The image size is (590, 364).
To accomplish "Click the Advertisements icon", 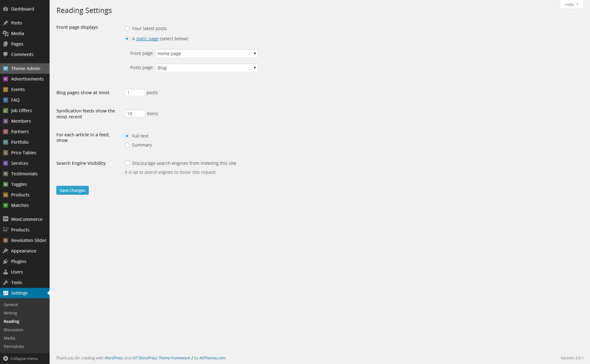I will click(x=6, y=79).
